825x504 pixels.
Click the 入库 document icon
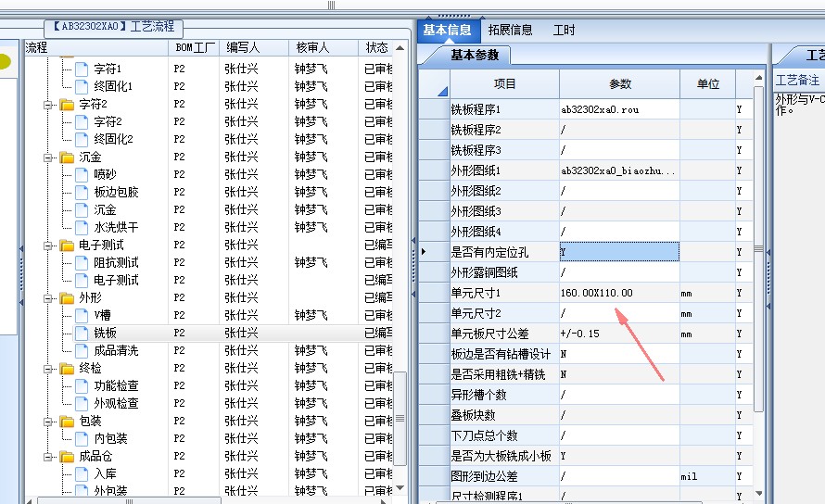pos(81,474)
